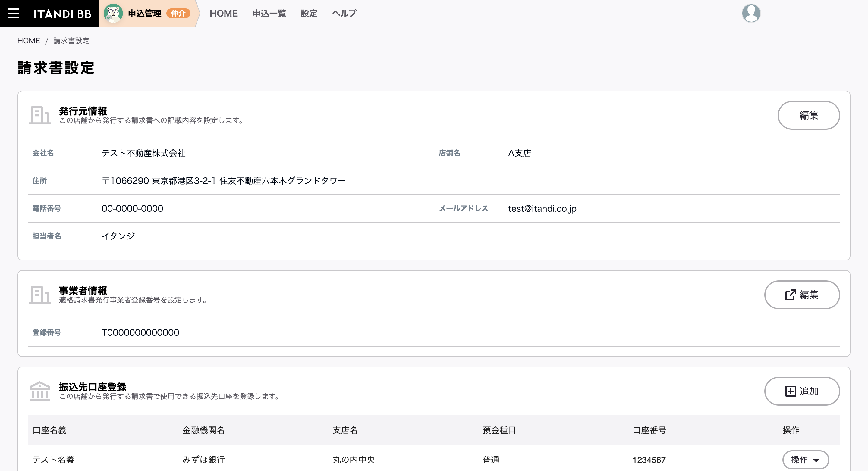868x471 pixels.
Task: Click テスト名義 account holder cell
Action: (x=53, y=460)
